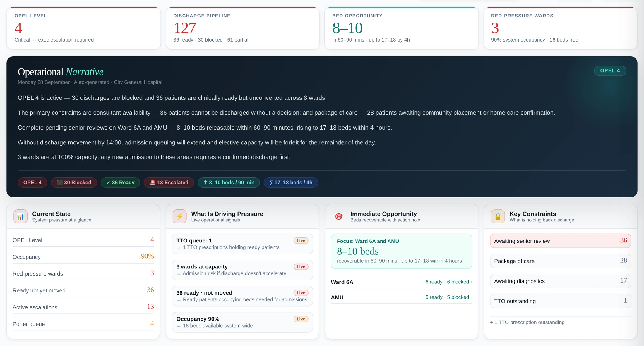Screen dimensions: 644x346
Task: Click 90% system occupancy · 16 beds free
Action: (535, 40)
